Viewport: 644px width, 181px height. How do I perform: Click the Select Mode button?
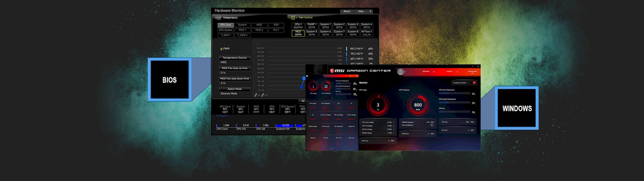point(235,89)
